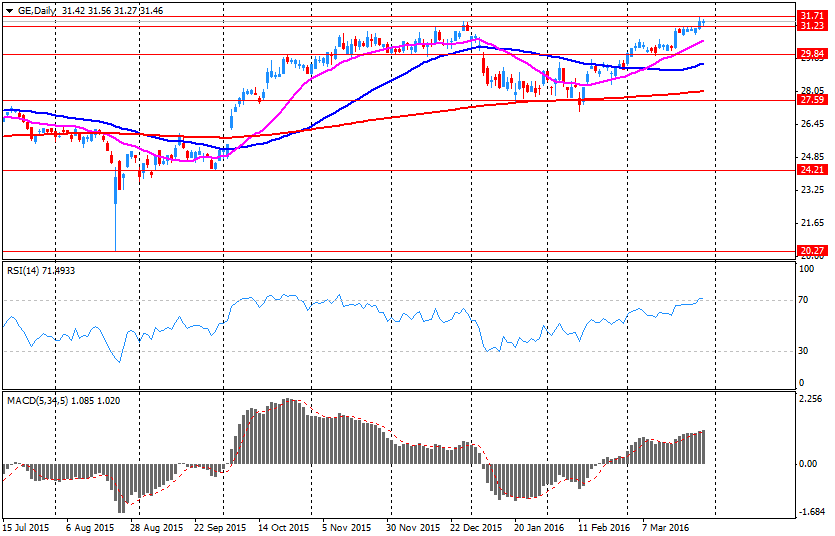The height and width of the screenshot is (536, 835).
Task: Click the 5 Nov 2015 date label
Action: 346,528
